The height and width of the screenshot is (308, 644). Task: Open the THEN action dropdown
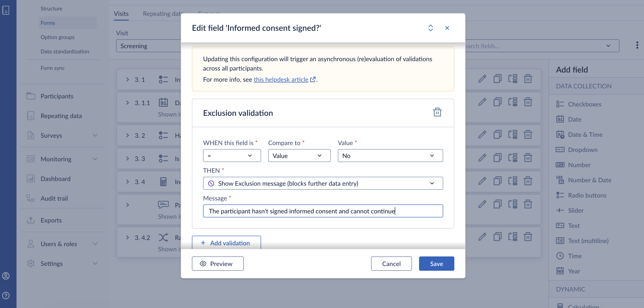323,183
